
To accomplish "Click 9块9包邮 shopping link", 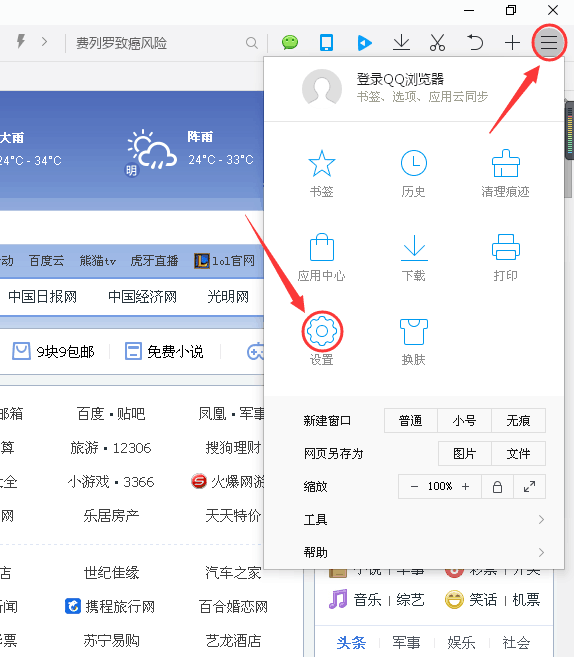I will [54, 351].
